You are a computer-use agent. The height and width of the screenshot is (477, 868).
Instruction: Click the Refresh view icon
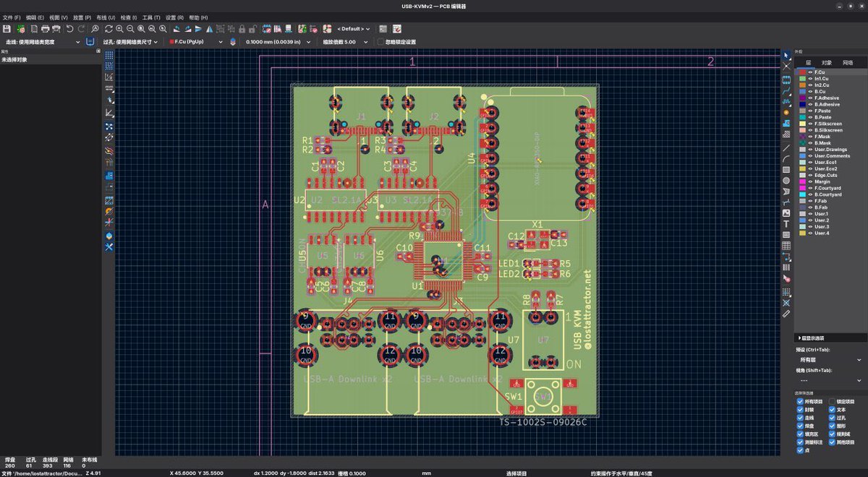pyautogui.click(x=109, y=29)
